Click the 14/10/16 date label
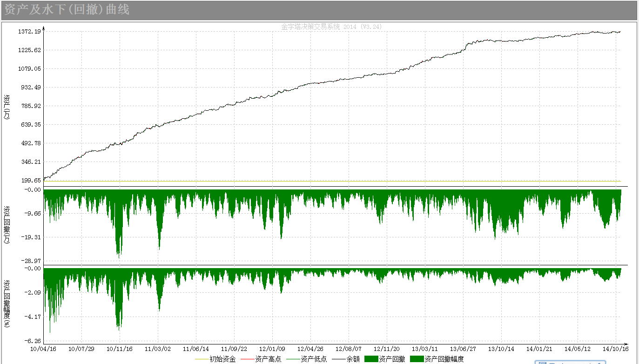 pos(616,349)
